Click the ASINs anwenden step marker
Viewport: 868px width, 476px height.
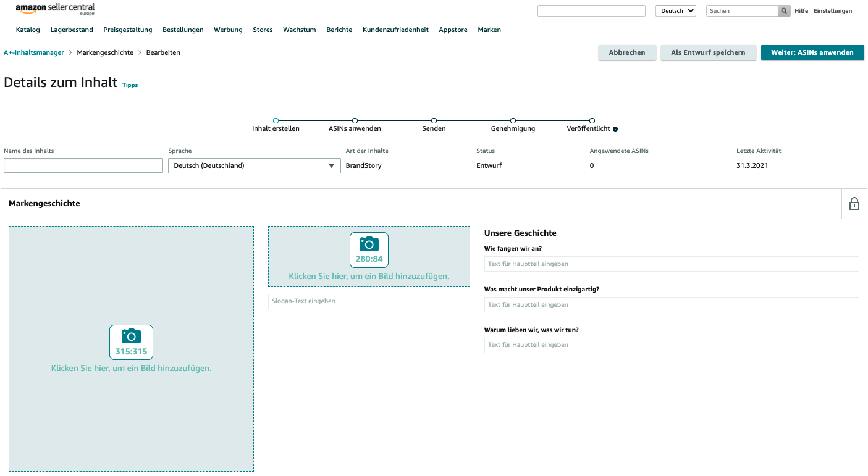tap(355, 121)
